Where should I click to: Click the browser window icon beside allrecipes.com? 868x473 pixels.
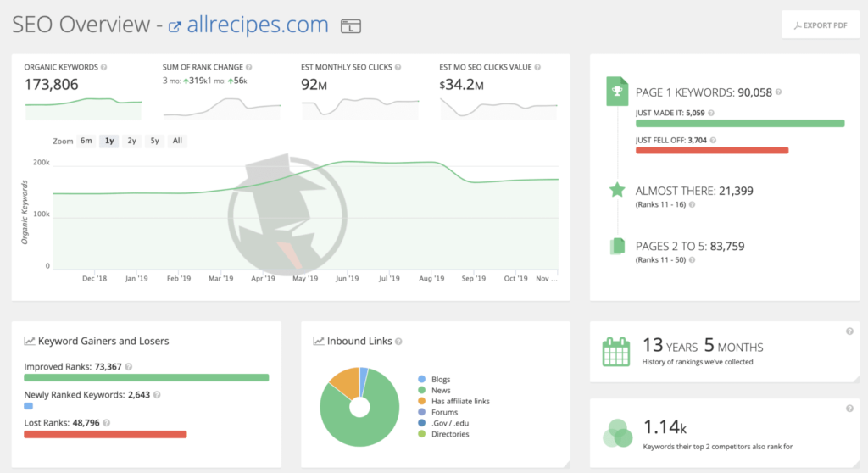[350, 26]
